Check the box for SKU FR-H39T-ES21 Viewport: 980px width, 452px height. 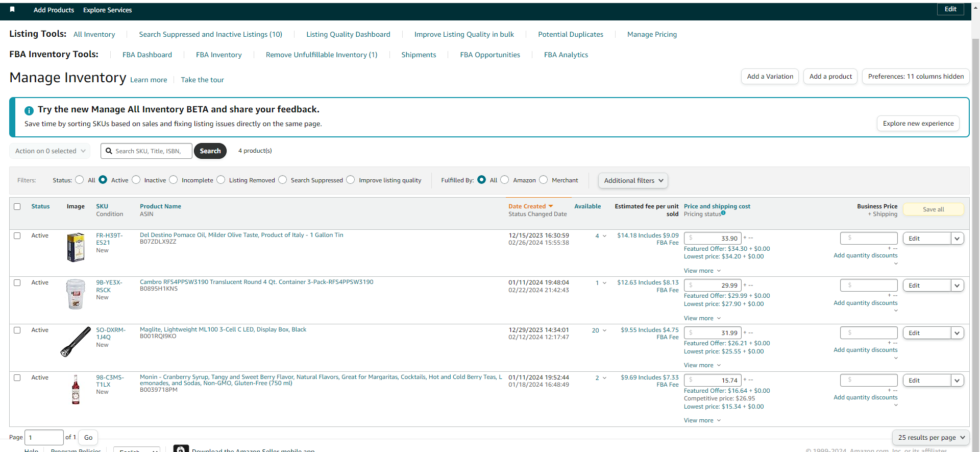click(17, 236)
